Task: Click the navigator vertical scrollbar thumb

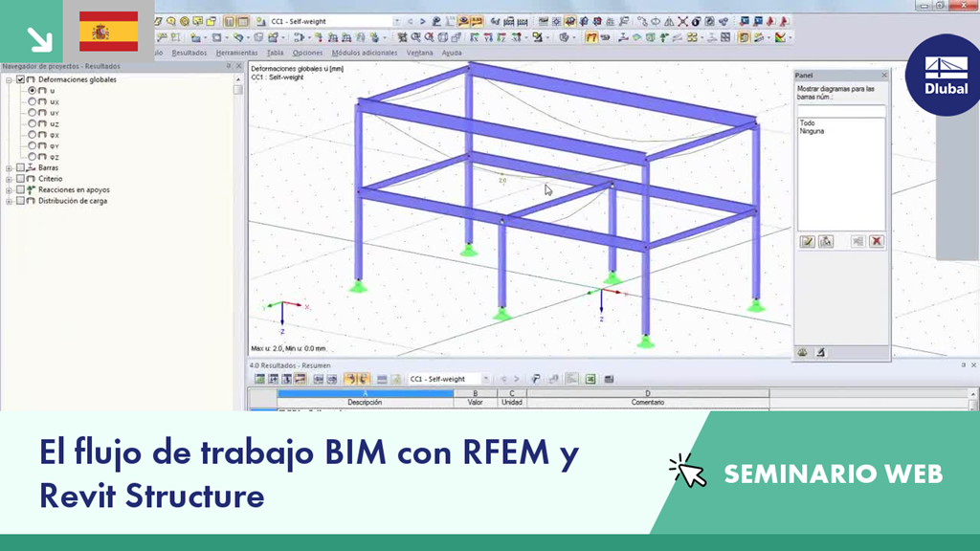Action: [237, 89]
